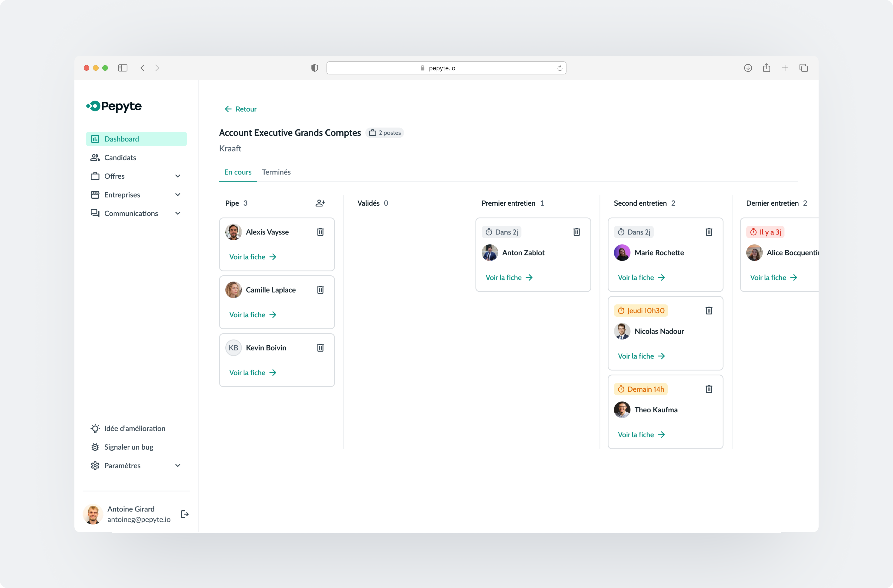Open Voir la fiche for Nicolas Nadour
This screenshot has width=893, height=588.
641,356
